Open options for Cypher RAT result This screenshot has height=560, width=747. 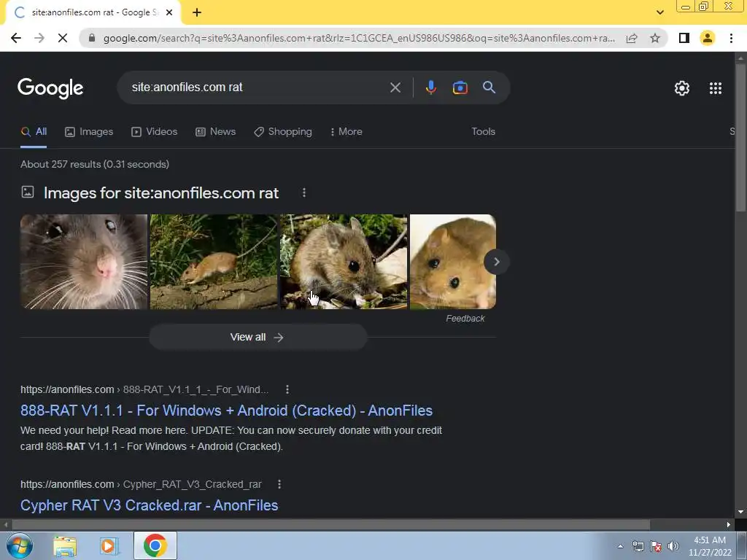pyautogui.click(x=279, y=484)
